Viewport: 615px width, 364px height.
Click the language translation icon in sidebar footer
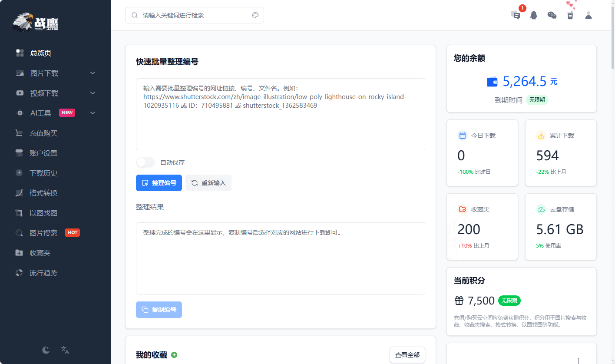click(x=65, y=350)
